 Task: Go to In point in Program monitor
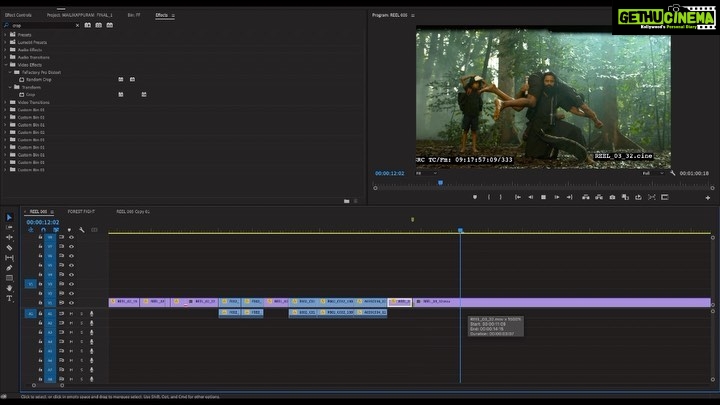pos(518,197)
